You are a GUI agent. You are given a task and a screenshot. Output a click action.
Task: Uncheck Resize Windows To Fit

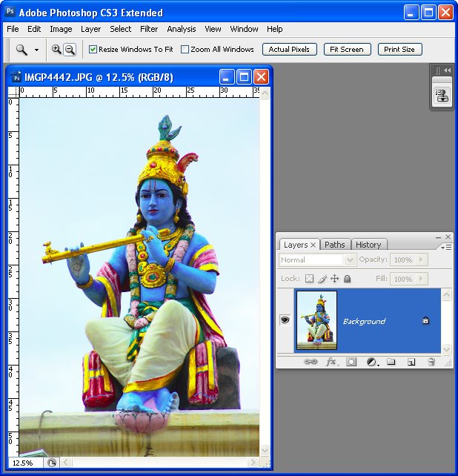pos(93,49)
